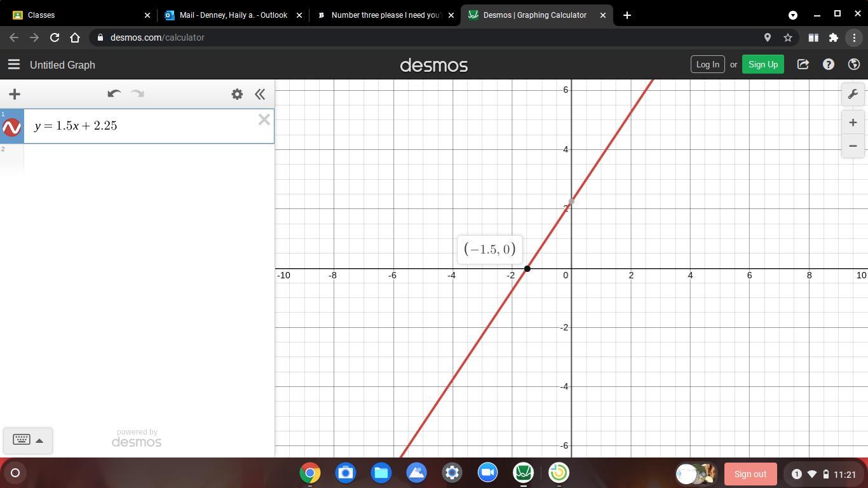Close the Number three please tab

451,15
